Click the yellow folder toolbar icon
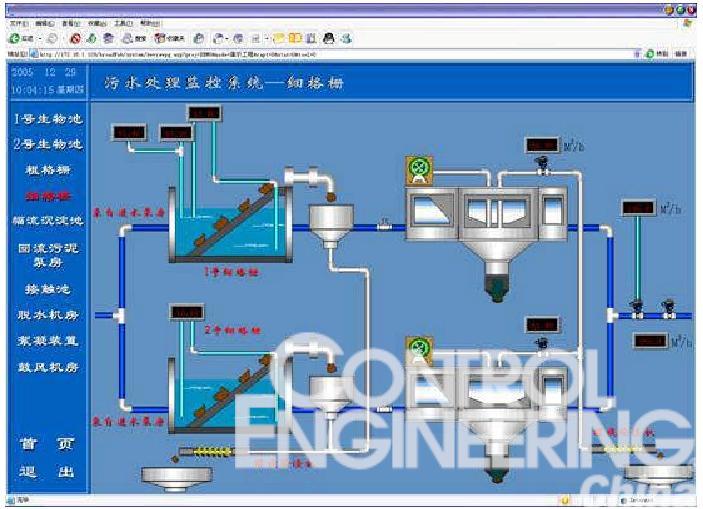The height and width of the screenshot is (509, 703). pyautogui.click(x=279, y=39)
